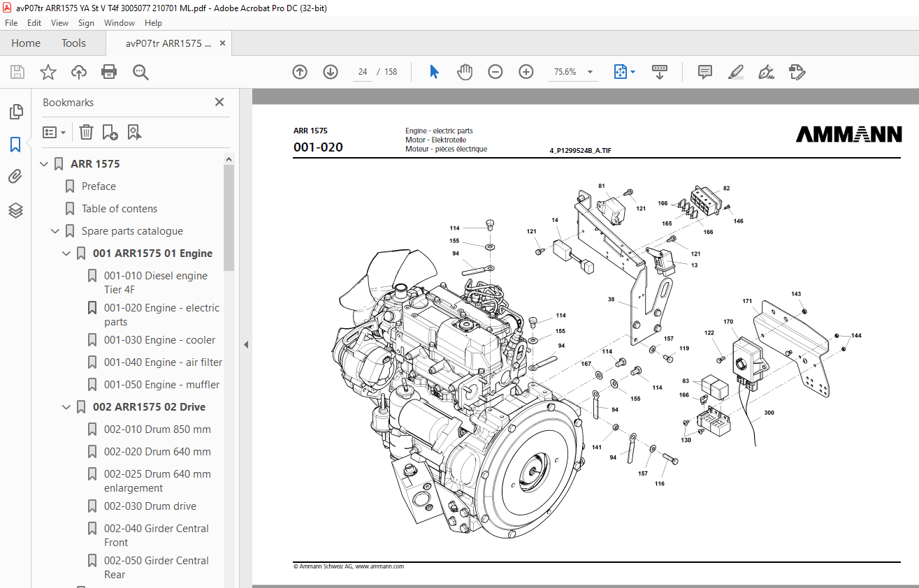Click the find current bookmark icon
Viewport: 919px width, 588px height.
click(135, 132)
